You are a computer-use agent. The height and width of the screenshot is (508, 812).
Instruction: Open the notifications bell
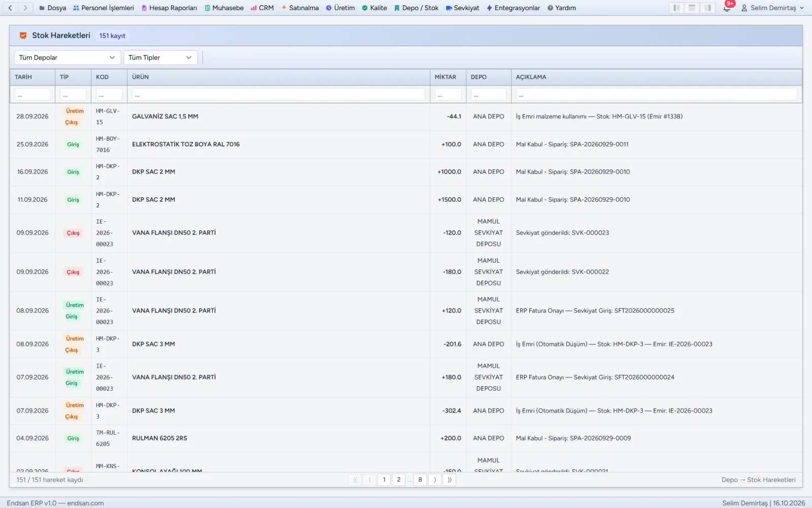[727, 8]
